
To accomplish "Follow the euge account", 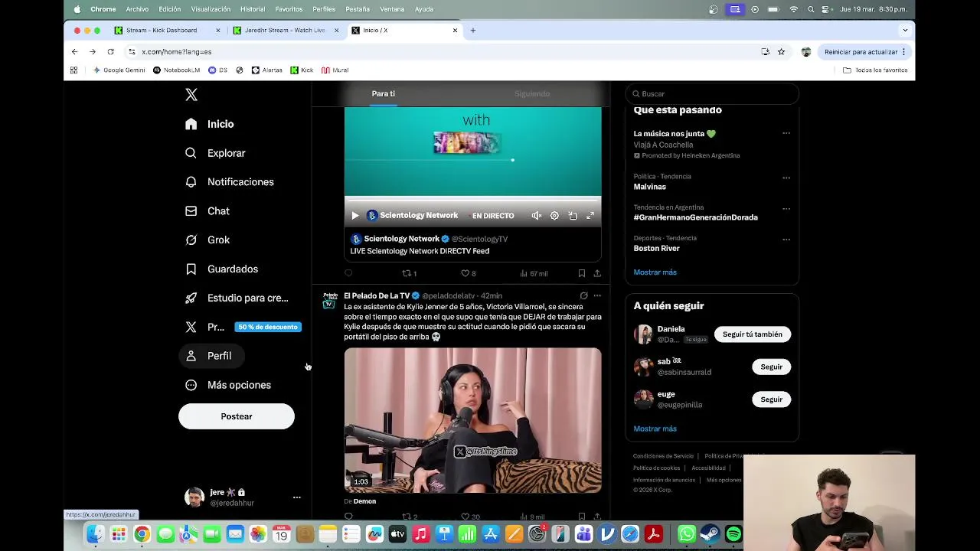I will tap(771, 399).
